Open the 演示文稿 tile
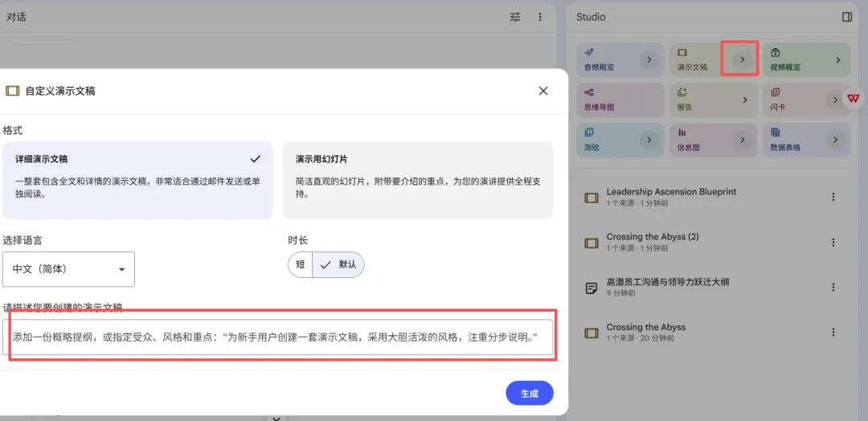This screenshot has height=421, width=868. click(714, 59)
